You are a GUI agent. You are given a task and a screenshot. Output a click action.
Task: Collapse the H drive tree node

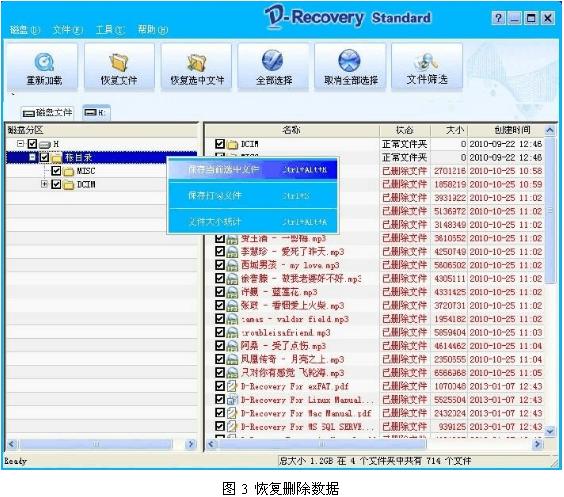[21, 143]
